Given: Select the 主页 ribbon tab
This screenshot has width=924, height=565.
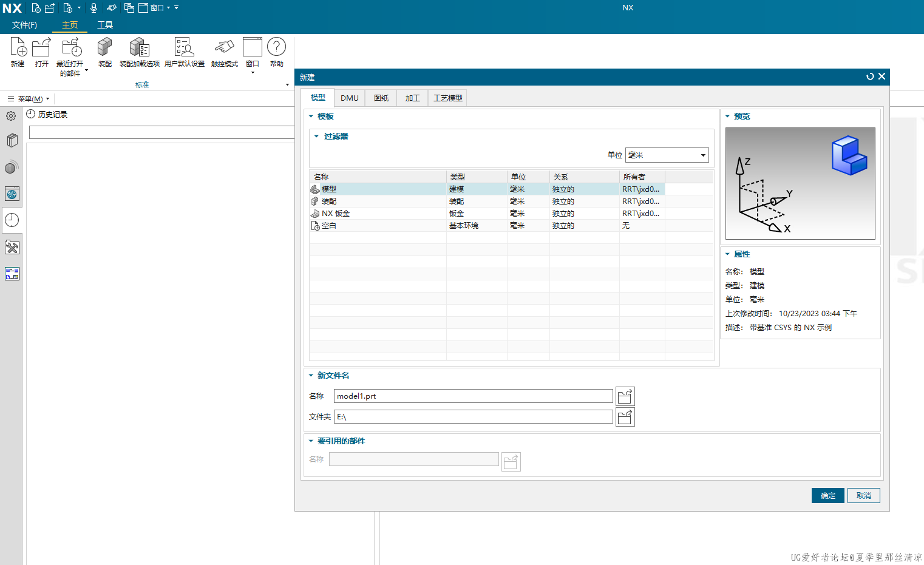Looking at the screenshot, I should pos(70,25).
